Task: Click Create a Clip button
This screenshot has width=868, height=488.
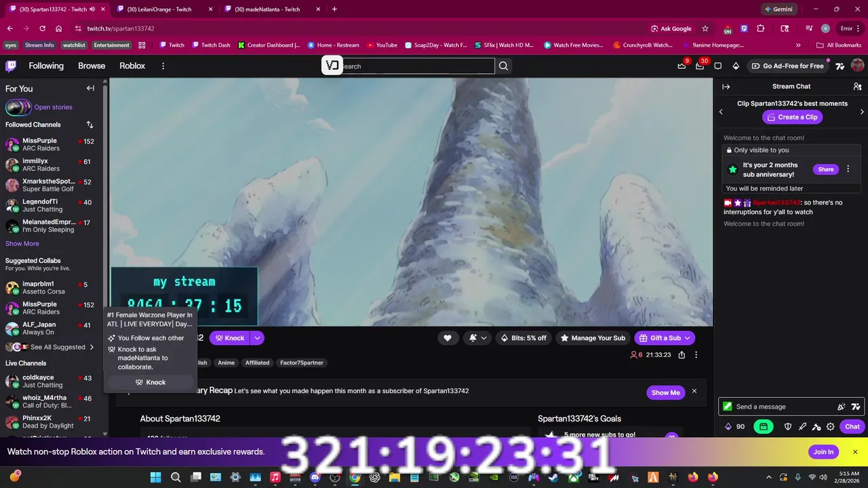Action: (x=792, y=117)
